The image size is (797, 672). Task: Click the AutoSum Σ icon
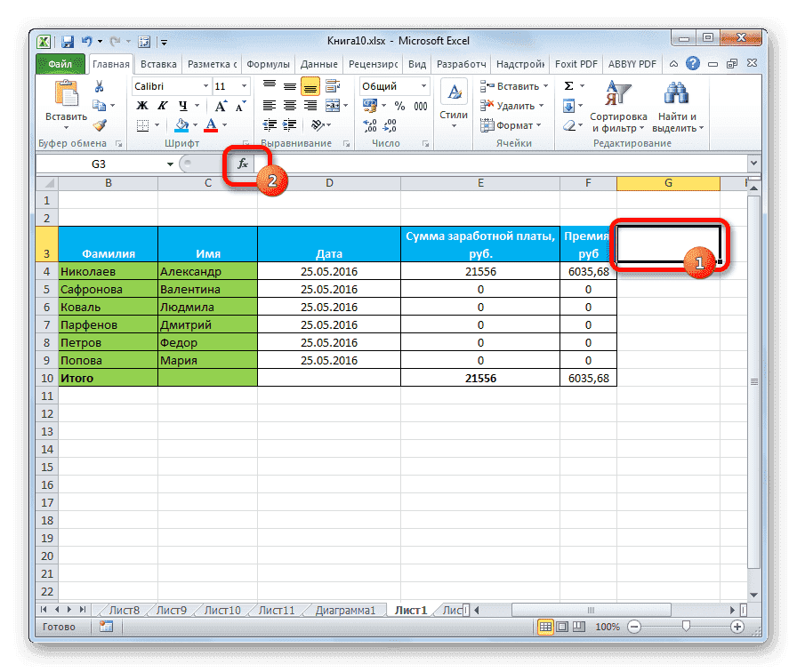567,86
